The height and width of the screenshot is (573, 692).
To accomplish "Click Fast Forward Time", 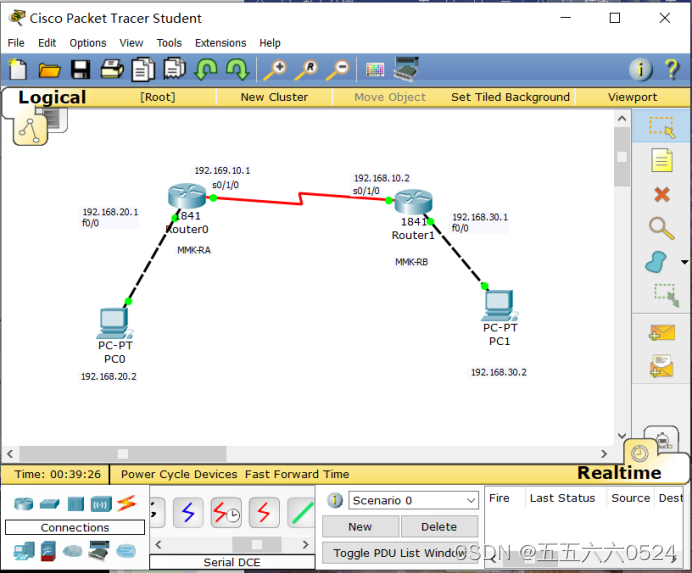I will 297,474.
